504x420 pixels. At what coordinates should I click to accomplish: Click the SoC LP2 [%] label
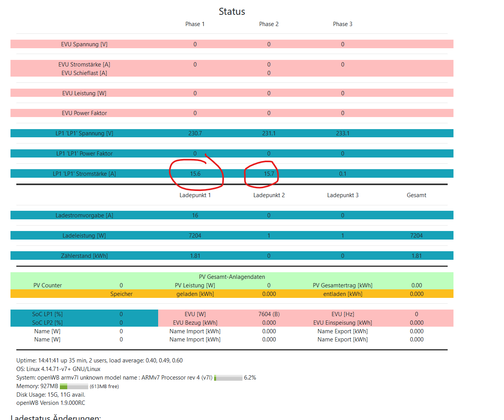(47, 323)
